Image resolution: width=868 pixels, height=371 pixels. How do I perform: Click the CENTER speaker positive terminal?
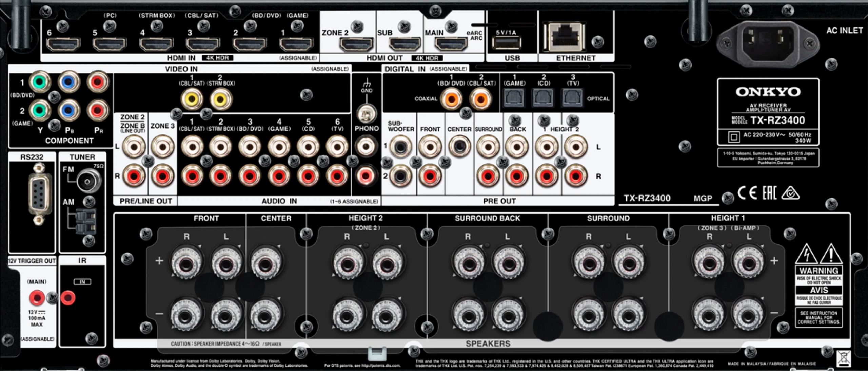(x=266, y=262)
